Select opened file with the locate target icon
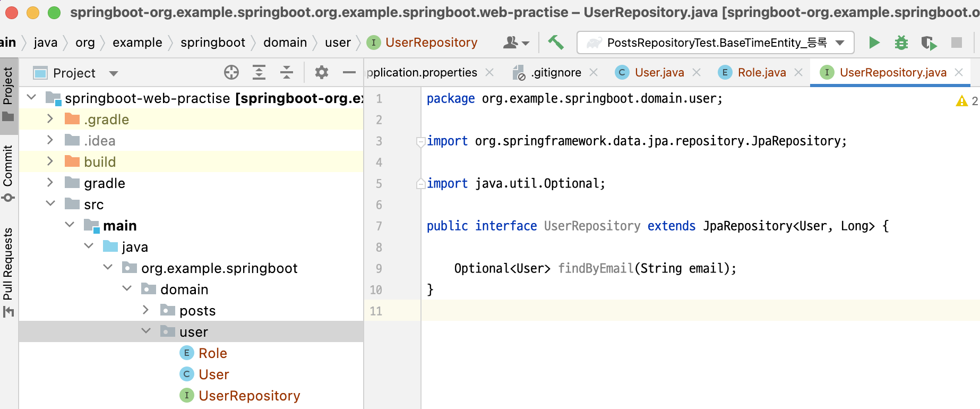 pos(231,72)
